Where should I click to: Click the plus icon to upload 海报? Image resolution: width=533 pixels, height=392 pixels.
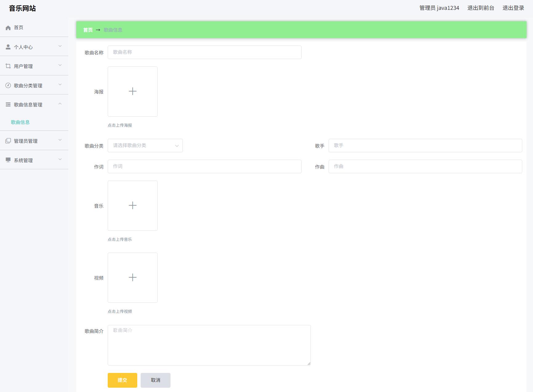pos(133,91)
